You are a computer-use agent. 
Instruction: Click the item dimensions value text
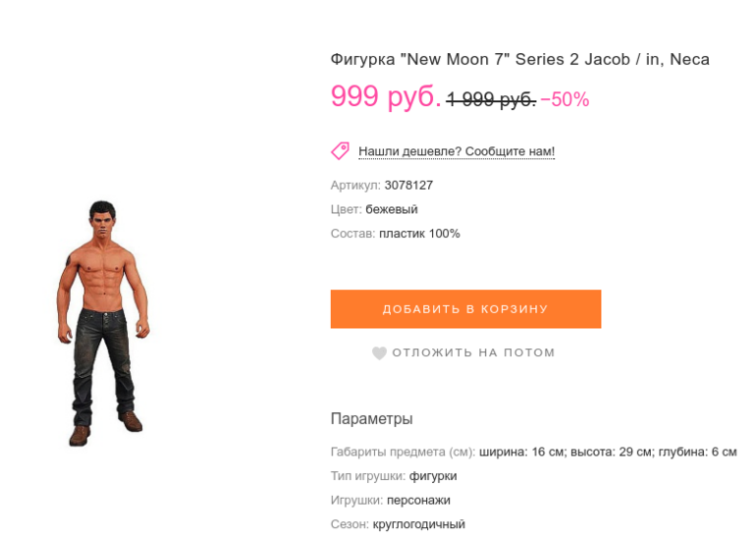point(608,452)
